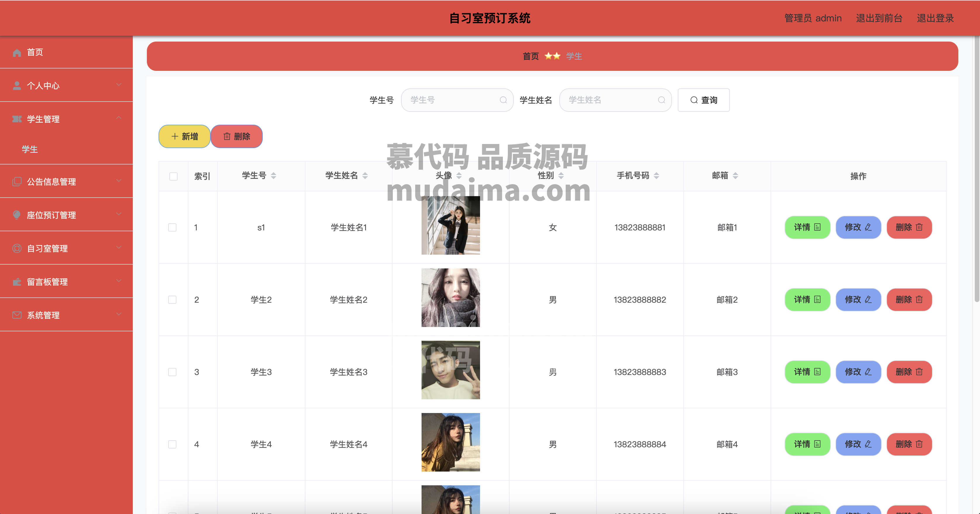The height and width of the screenshot is (514, 980).
Task: Open the 公告信息管理 sidebar menu
Action: (x=66, y=181)
